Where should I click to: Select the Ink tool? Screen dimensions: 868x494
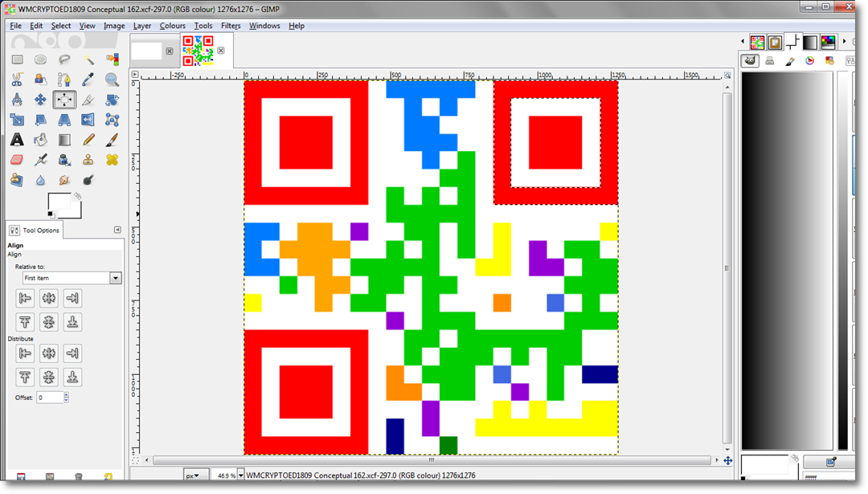point(64,160)
